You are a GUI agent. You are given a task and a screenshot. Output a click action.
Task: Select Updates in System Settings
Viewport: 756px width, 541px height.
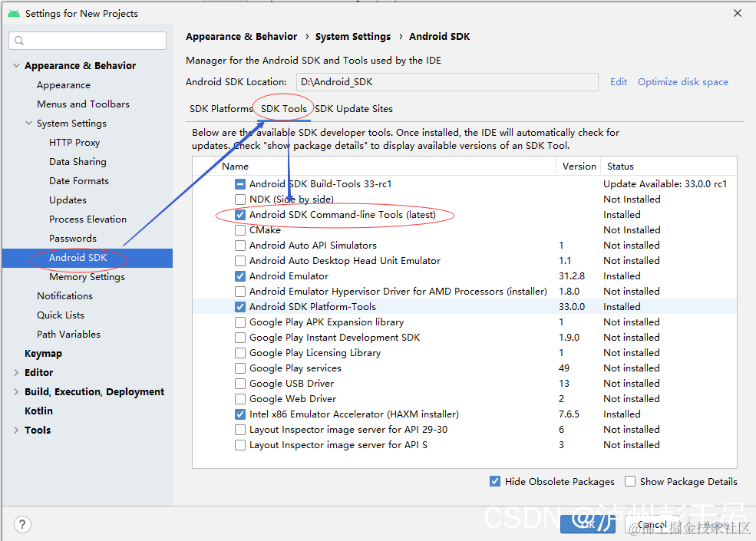click(68, 200)
